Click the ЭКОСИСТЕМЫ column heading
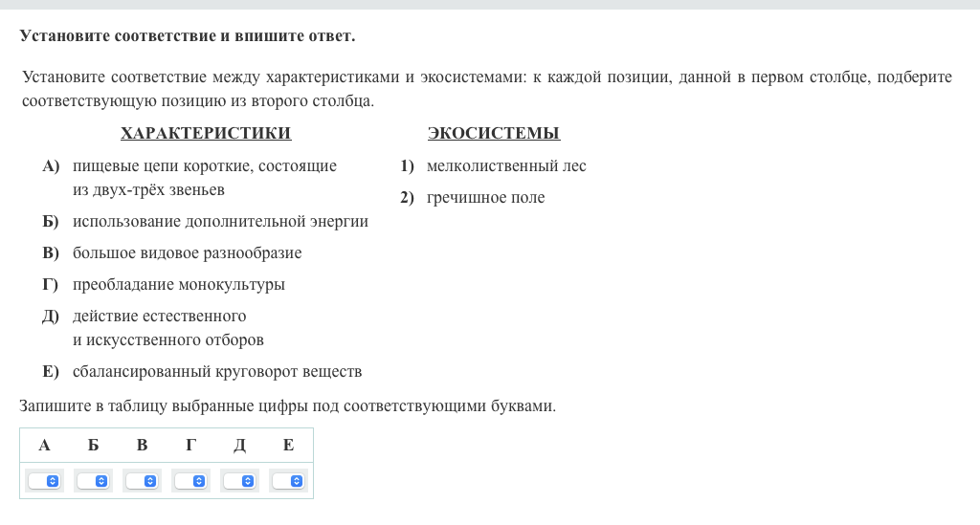Image resolution: width=980 pixels, height=525 pixels. click(493, 134)
